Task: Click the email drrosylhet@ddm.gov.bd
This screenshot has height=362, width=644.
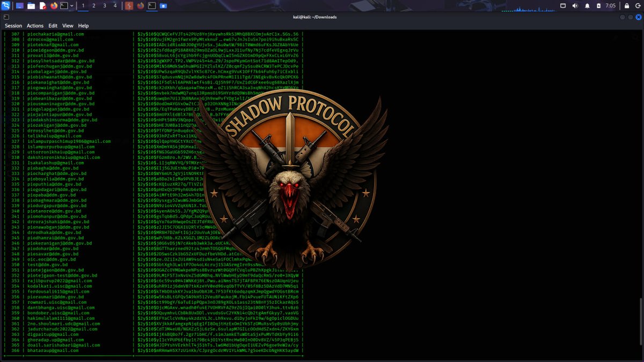Action: pyautogui.click(x=55, y=130)
